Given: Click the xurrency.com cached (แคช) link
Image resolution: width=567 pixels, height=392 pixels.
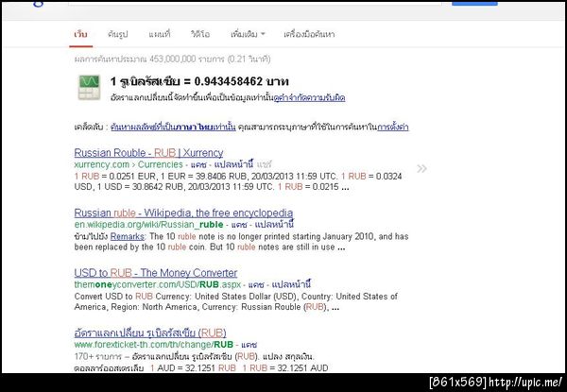Looking at the screenshot, I should (x=198, y=164).
